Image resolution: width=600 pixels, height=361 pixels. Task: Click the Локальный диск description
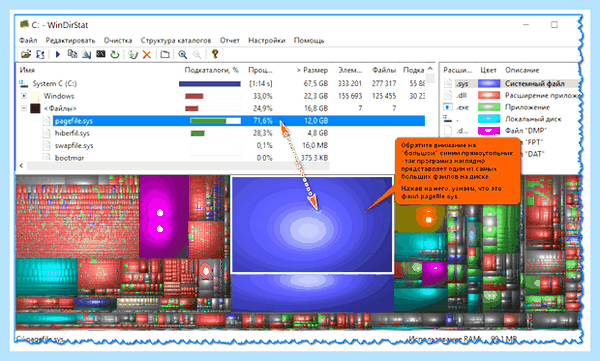[x=533, y=119]
